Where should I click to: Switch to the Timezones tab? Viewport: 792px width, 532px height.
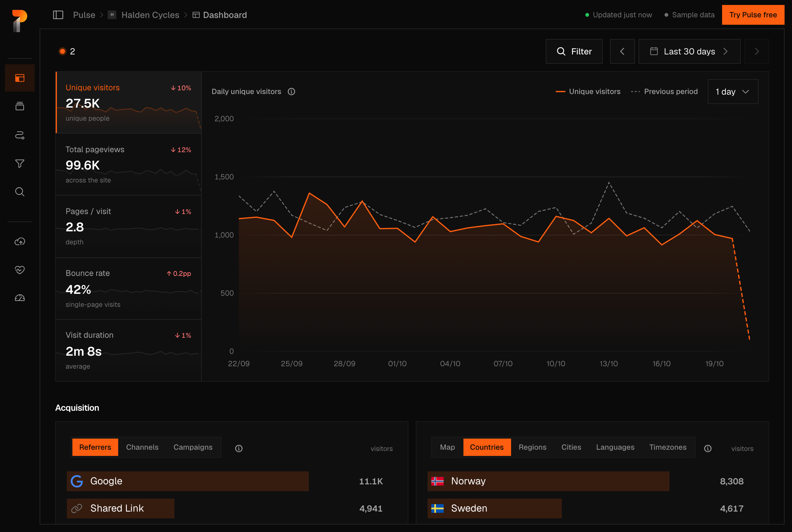(x=667, y=447)
